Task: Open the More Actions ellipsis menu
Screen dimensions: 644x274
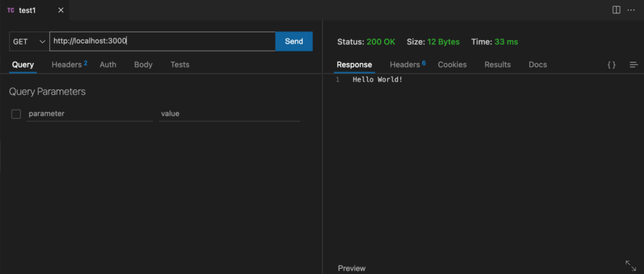Action: 632,10
